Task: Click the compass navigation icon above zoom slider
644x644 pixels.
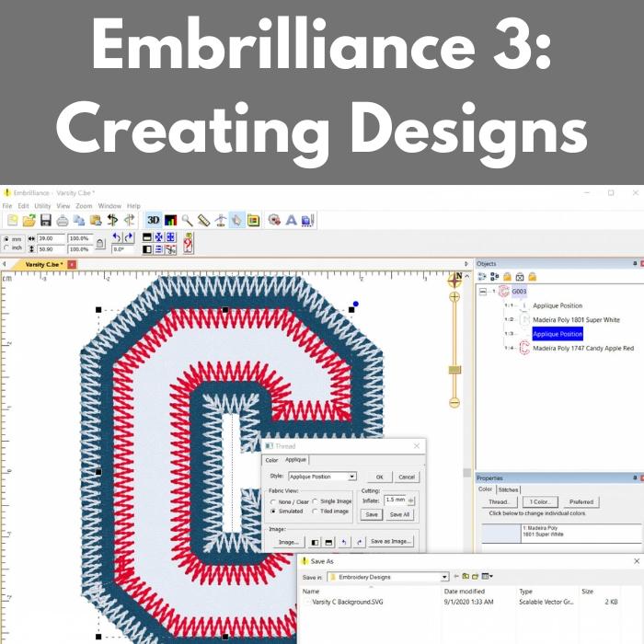Action: point(455,280)
